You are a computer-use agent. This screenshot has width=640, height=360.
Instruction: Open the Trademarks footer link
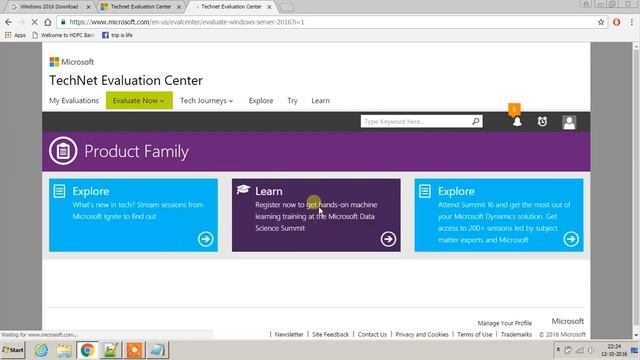pyautogui.click(x=516, y=334)
